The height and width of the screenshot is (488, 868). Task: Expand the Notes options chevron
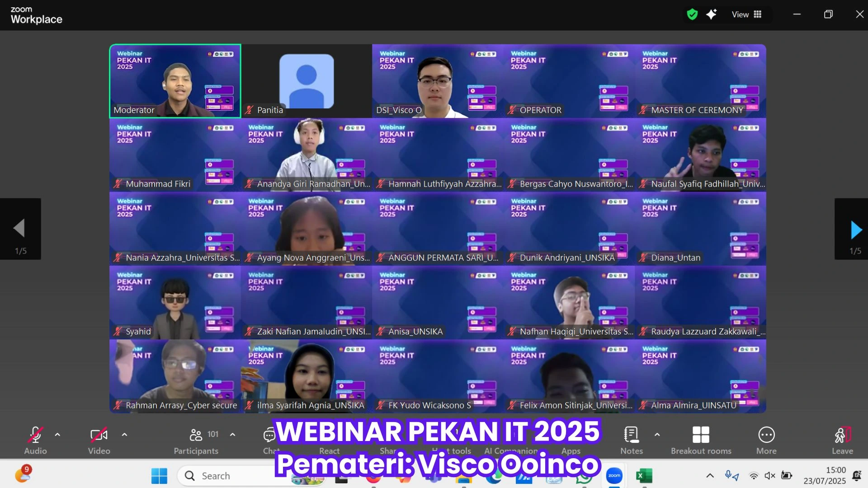[657, 435]
